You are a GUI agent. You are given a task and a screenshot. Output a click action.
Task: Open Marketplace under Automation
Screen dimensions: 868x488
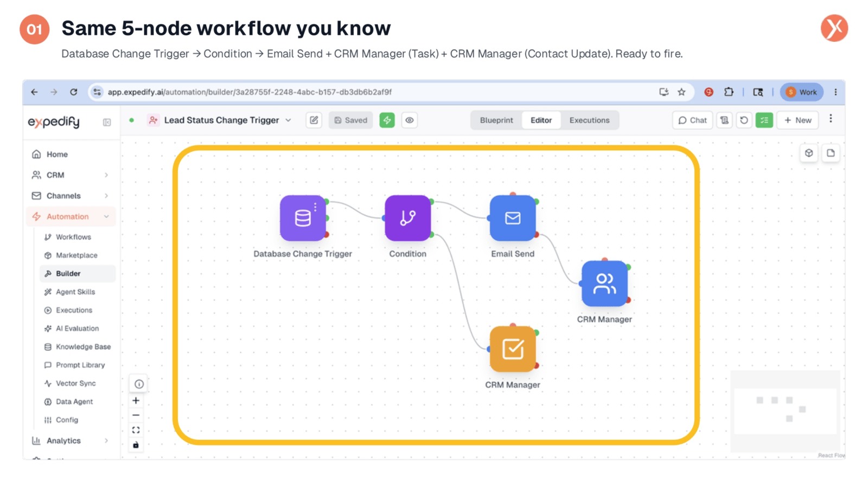tap(76, 255)
